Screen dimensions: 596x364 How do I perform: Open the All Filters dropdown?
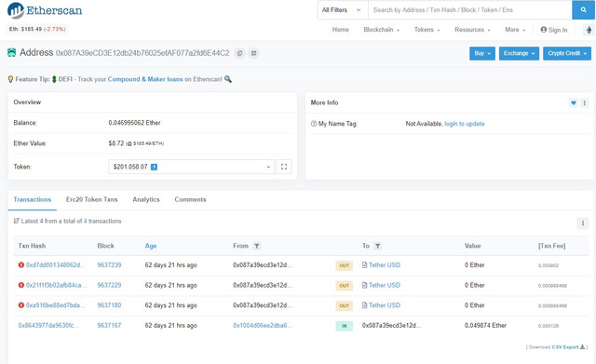(x=343, y=10)
